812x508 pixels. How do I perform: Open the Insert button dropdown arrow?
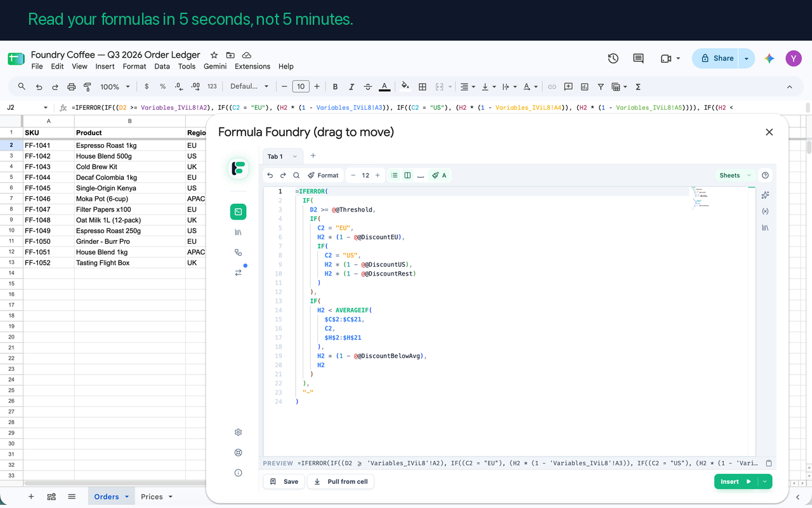[x=765, y=482]
